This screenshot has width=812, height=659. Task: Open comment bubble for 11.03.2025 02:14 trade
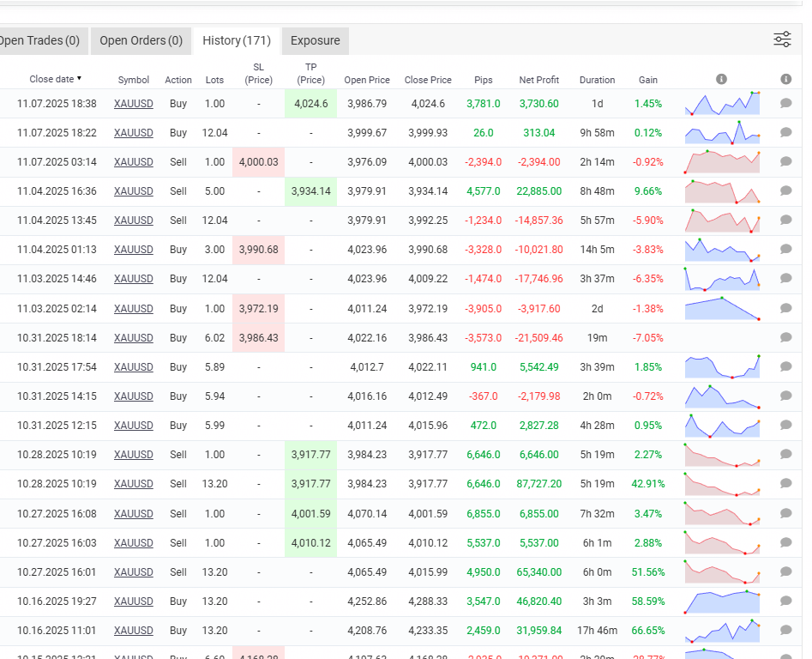click(x=785, y=309)
